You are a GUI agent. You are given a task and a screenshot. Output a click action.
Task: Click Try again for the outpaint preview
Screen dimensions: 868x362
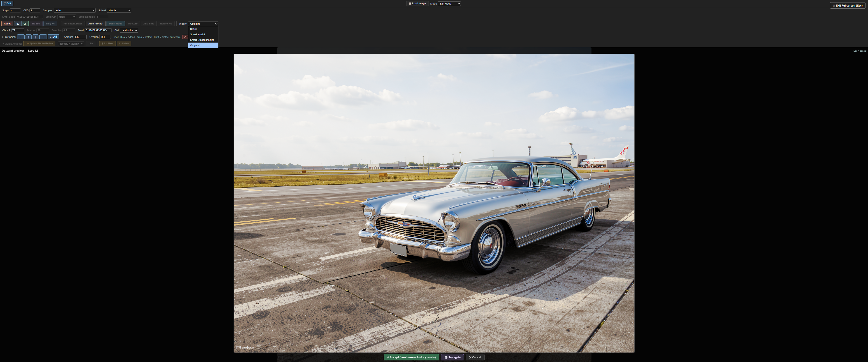pyautogui.click(x=452, y=357)
